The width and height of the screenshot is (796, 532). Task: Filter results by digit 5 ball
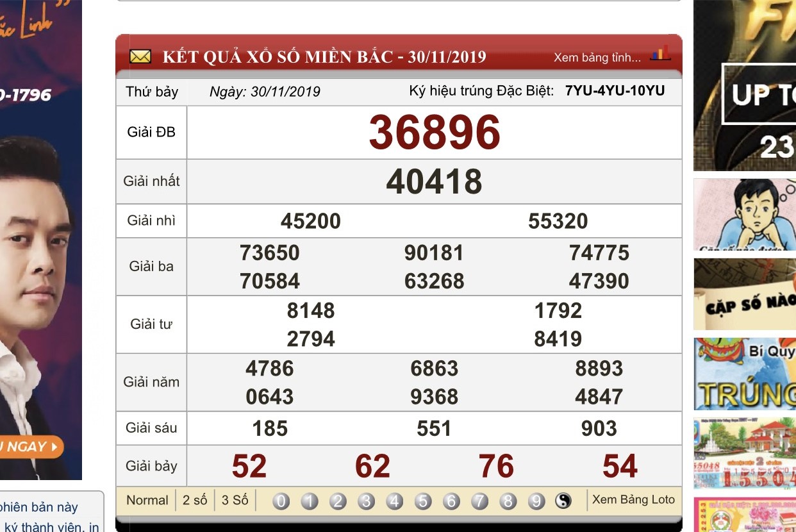(x=423, y=501)
